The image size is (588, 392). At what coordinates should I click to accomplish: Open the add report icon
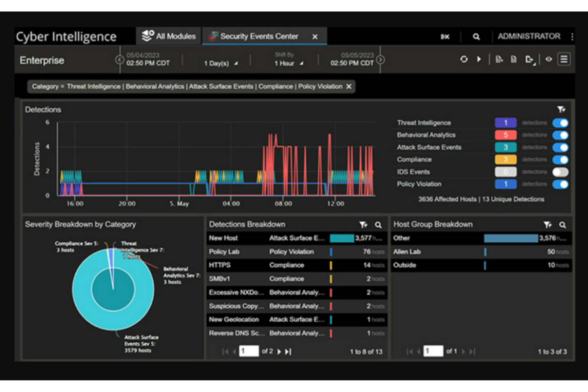point(499,59)
